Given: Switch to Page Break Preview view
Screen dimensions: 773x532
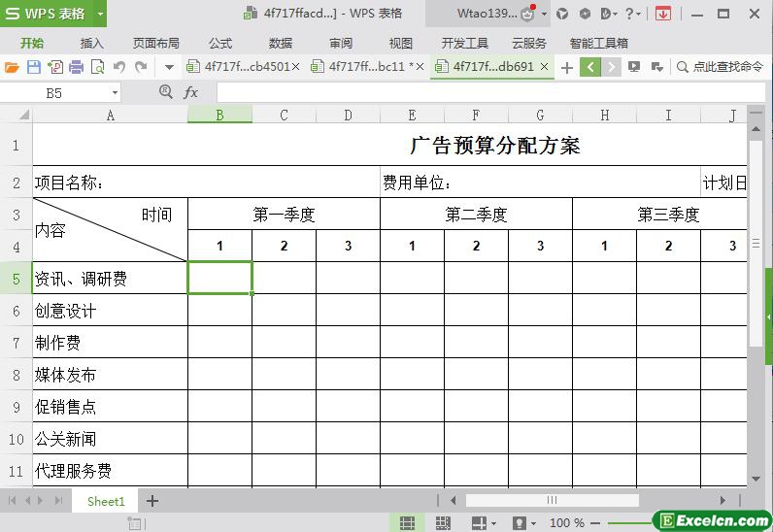Looking at the screenshot, I should (x=443, y=522).
